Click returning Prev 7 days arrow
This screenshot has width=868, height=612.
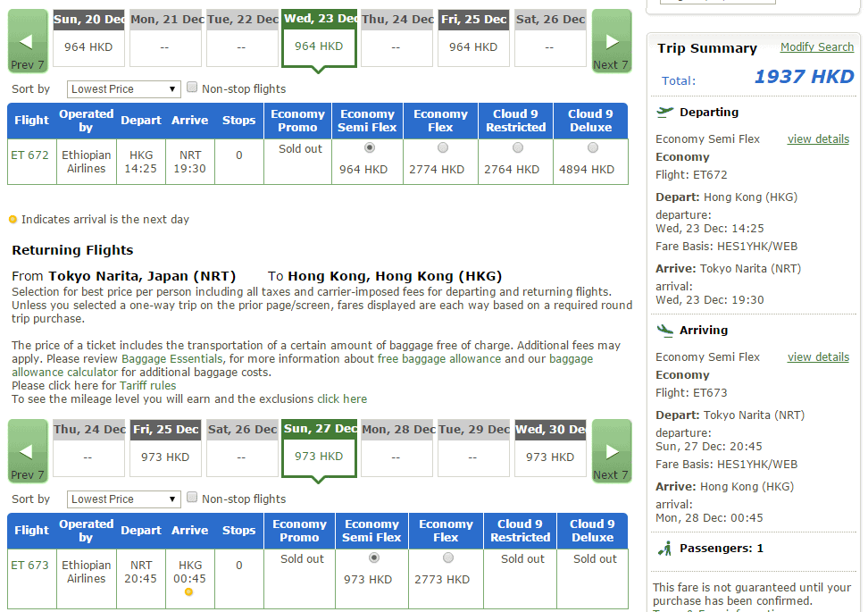27,451
